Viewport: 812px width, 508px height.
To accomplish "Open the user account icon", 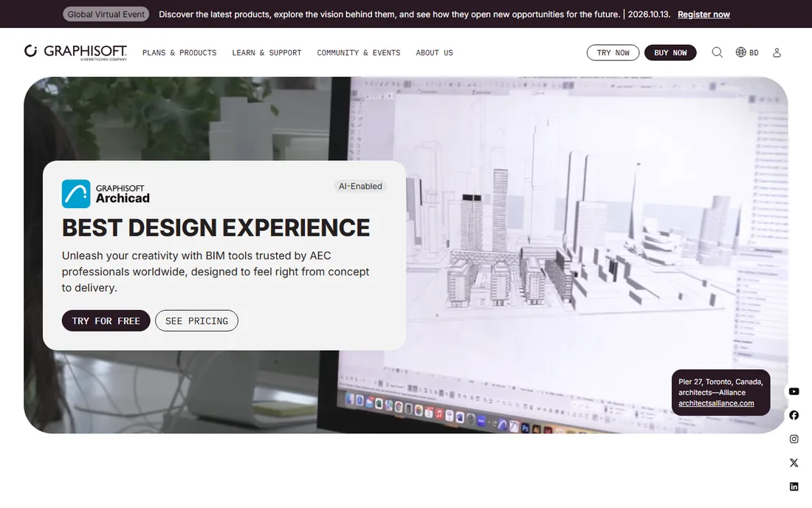I will click(x=777, y=52).
